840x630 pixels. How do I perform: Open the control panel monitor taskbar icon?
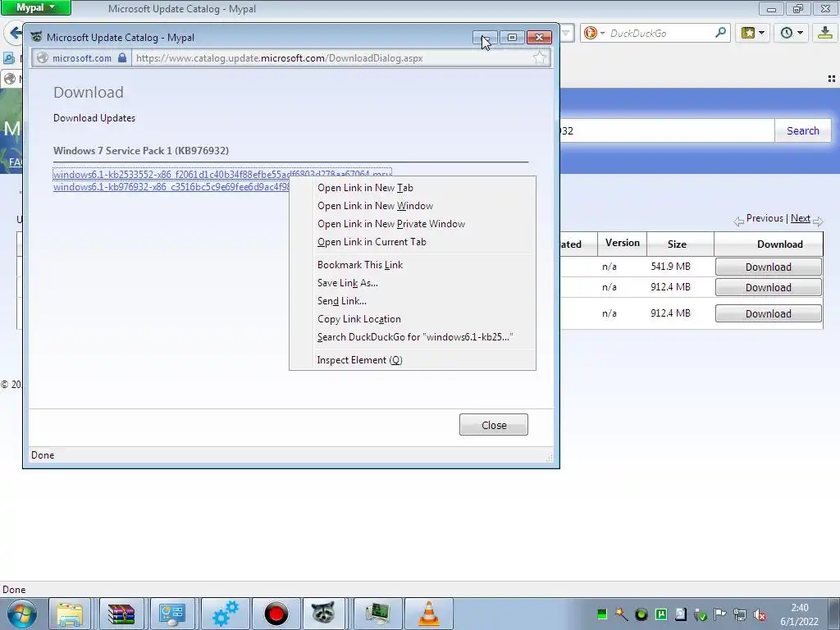click(171, 614)
